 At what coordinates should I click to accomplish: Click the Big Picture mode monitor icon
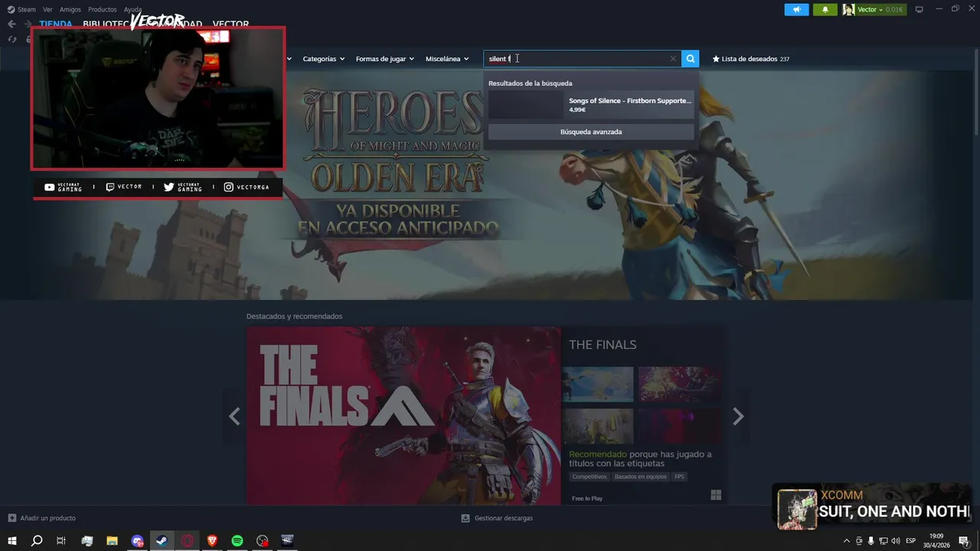(920, 9)
